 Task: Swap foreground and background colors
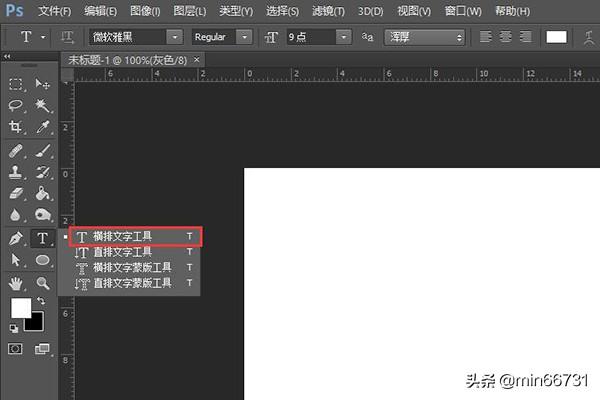click(41, 301)
